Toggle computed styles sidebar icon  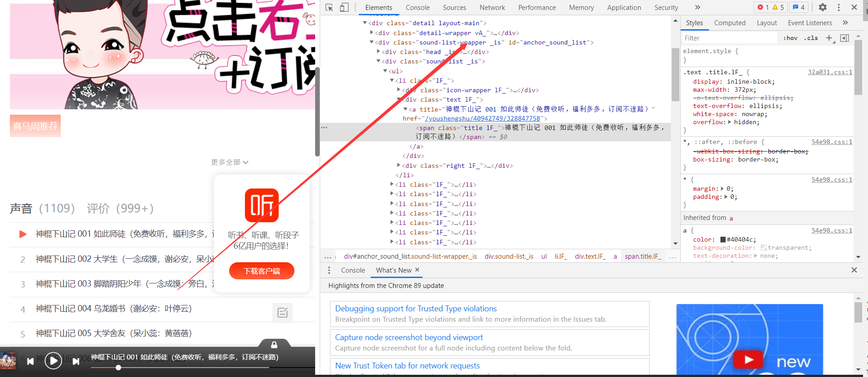[x=845, y=38]
